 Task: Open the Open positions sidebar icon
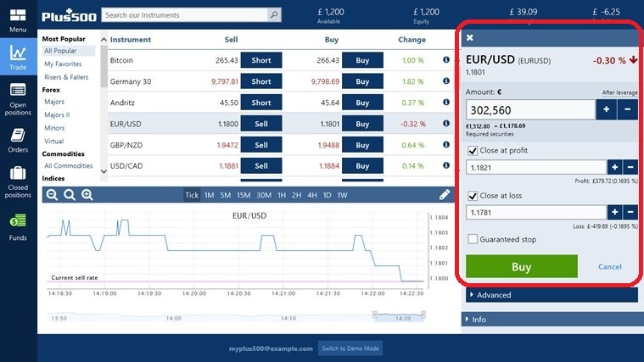click(18, 90)
